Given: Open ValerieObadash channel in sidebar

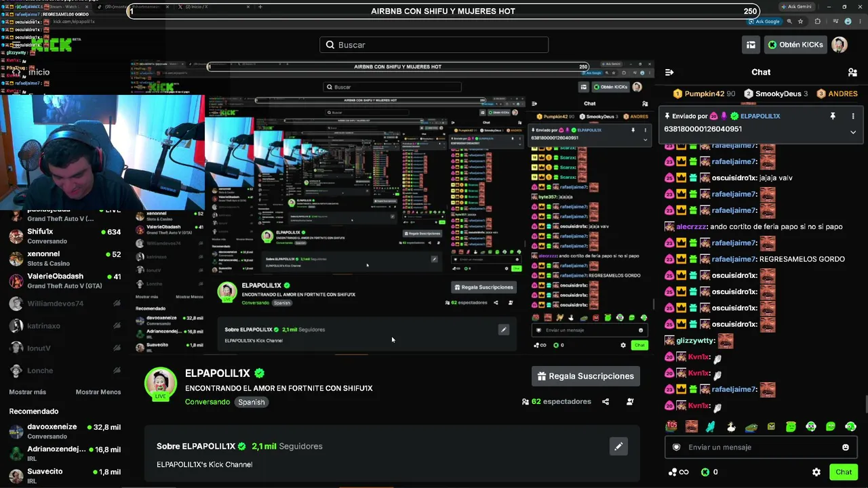Looking at the screenshot, I should pos(64,281).
